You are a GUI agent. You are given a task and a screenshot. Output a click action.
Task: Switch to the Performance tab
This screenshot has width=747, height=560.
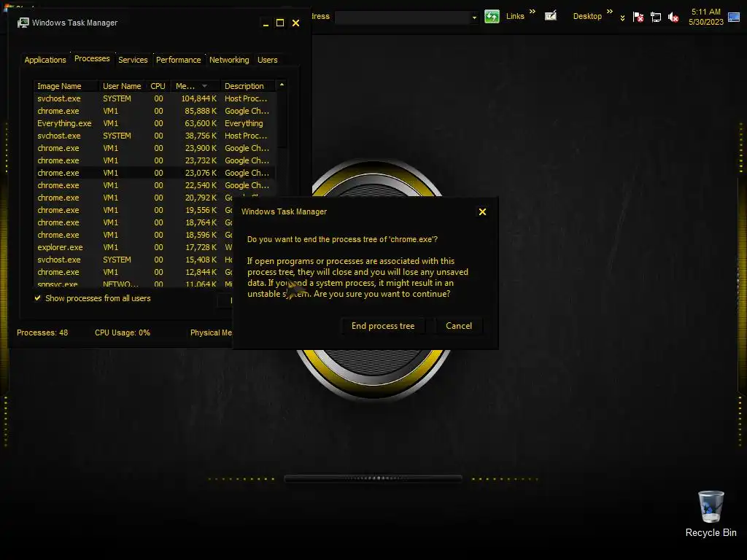click(x=179, y=60)
